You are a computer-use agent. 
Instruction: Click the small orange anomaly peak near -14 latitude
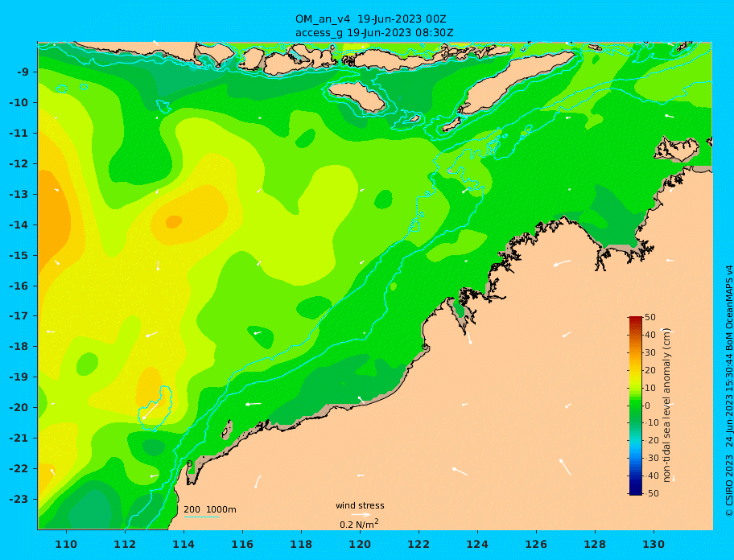tap(174, 221)
